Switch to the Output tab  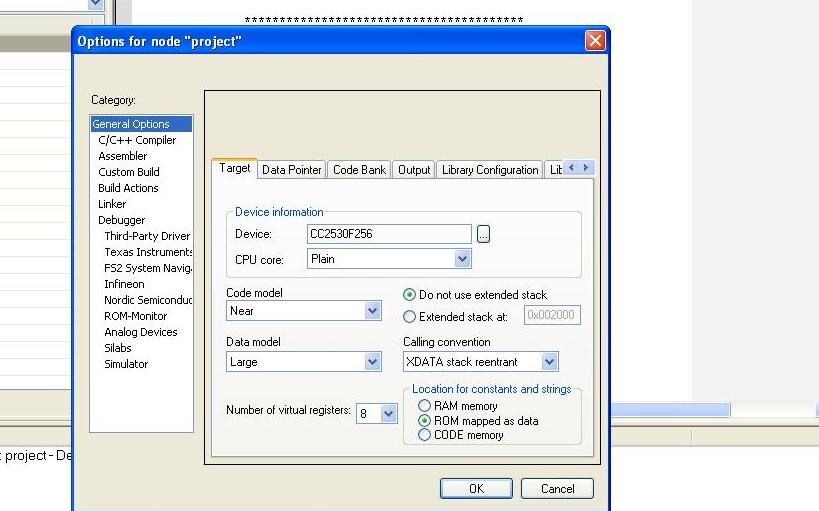click(x=414, y=170)
